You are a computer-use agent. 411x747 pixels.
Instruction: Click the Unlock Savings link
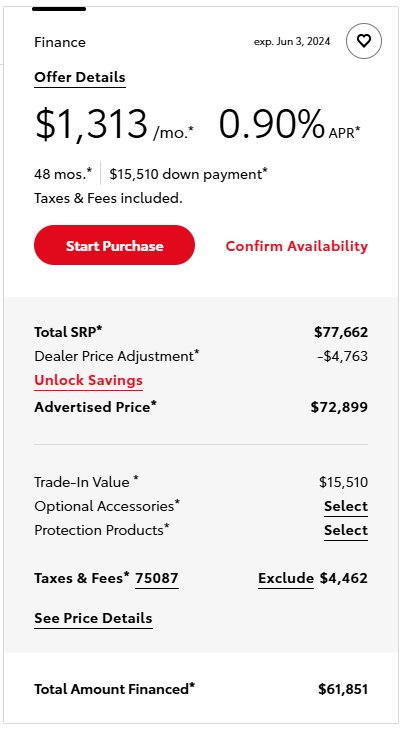coord(88,381)
